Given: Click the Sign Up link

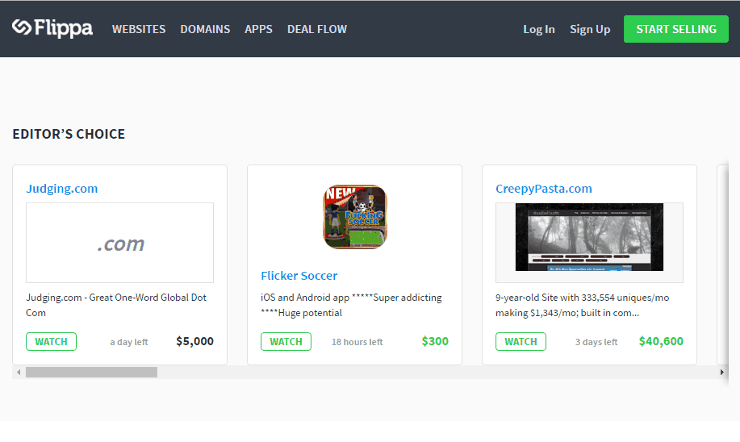Looking at the screenshot, I should click(590, 29).
